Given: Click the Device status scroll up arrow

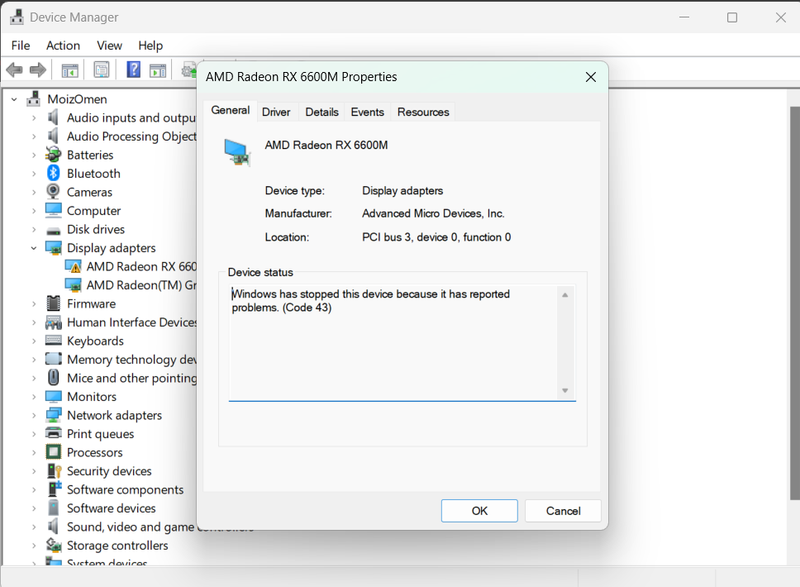Looking at the screenshot, I should coord(565,295).
